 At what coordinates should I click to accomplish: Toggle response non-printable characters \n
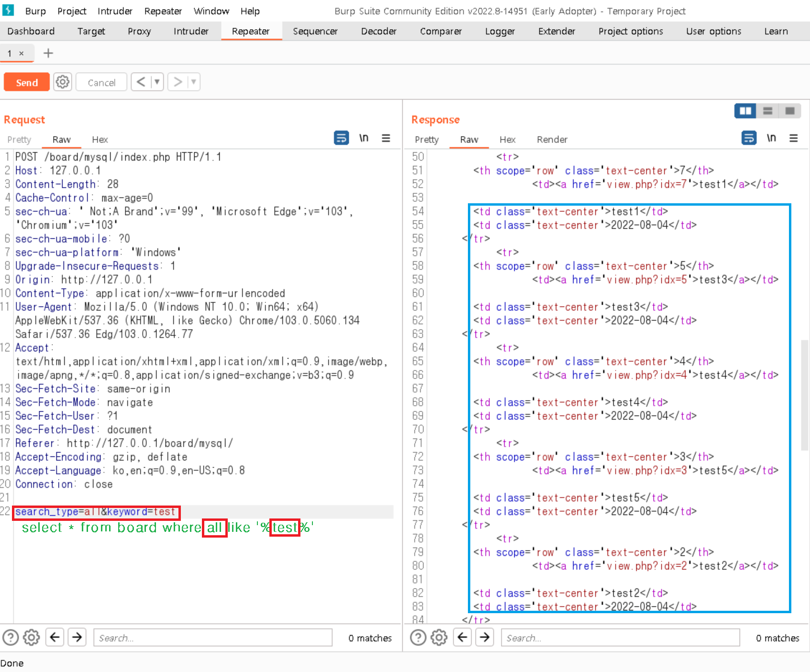(x=771, y=138)
